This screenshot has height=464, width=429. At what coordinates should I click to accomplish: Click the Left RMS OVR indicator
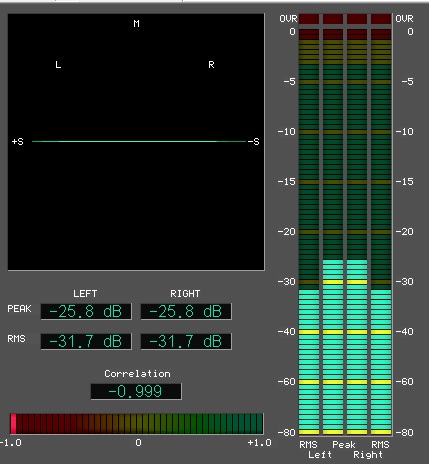coord(309,19)
